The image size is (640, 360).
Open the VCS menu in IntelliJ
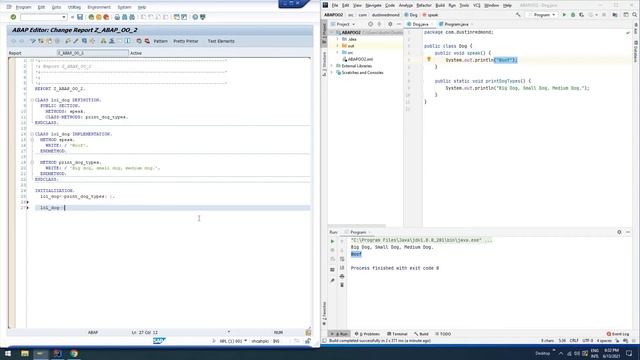(476, 6)
